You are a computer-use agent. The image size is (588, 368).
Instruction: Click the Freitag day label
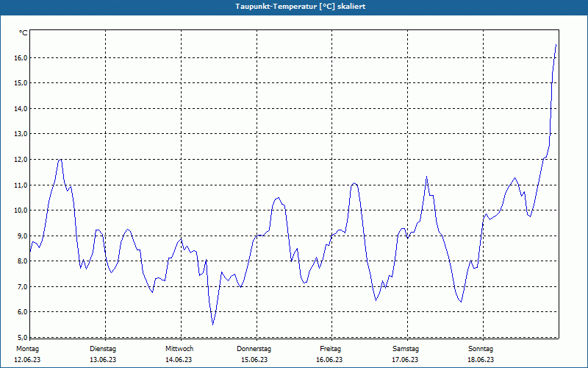pyautogui.click(x=330, y=349)
